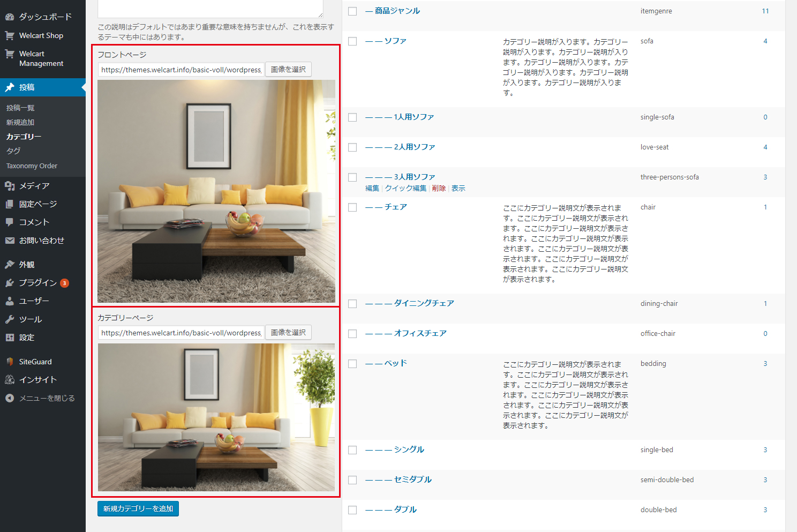Click the プラグイン plug icon
The width and height of the screenshot is (797, 532).
click(x=10, y=283)
